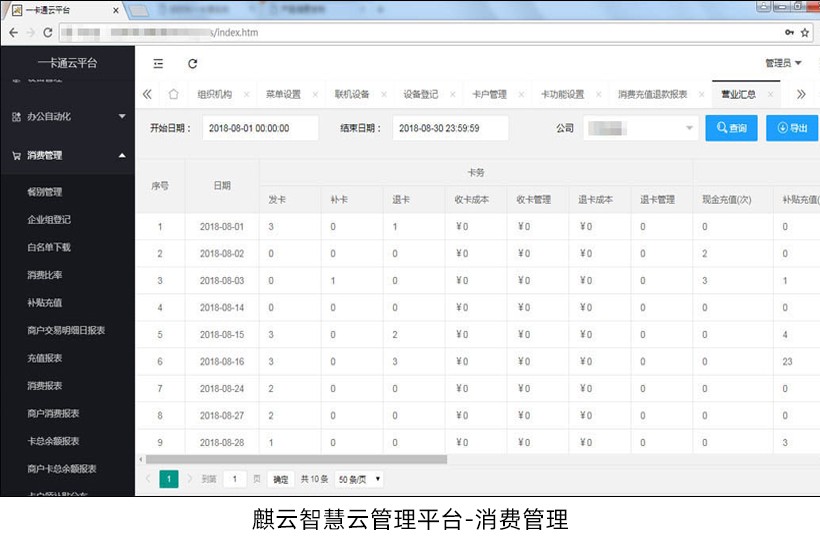This screenshot has height=540, width=820.
Task: Bookmark page with the star icon
Action: coord(805,32)
